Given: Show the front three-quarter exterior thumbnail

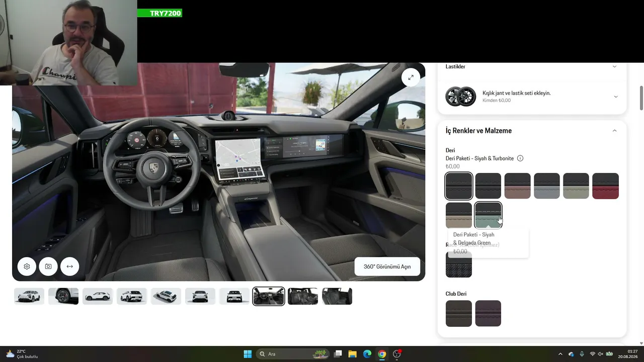Looking at the screenshot, I should (x=29, y=296).
